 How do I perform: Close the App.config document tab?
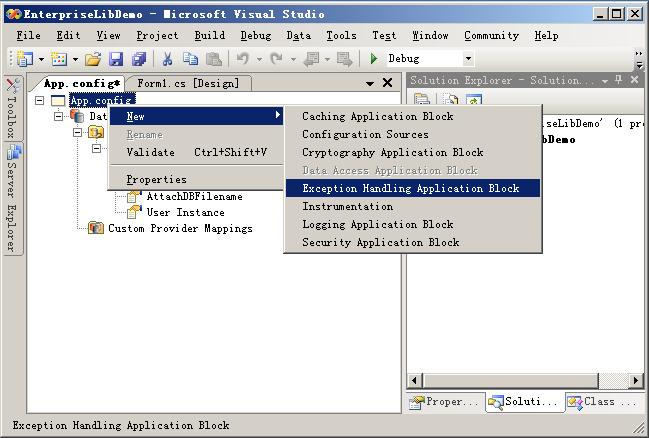point(387,83)
